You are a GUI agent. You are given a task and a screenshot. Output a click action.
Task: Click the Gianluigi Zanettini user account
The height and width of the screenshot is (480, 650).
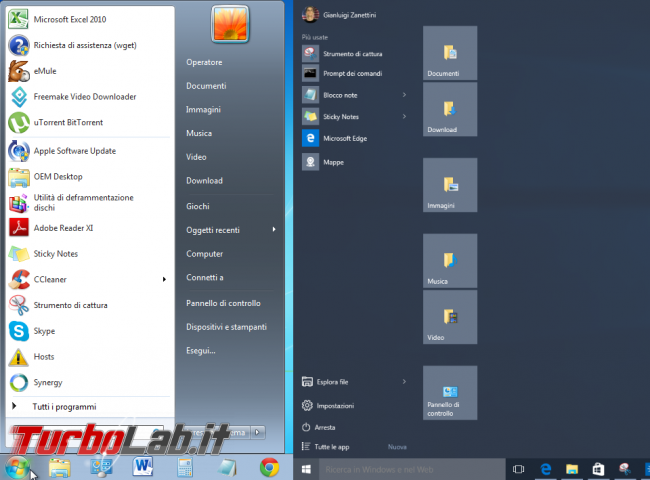[339, 15]
